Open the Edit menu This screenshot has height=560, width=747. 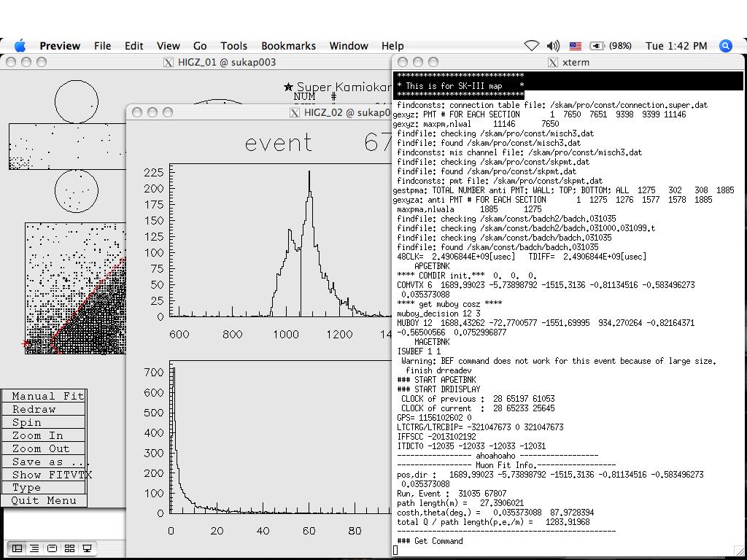coord(134,46)
